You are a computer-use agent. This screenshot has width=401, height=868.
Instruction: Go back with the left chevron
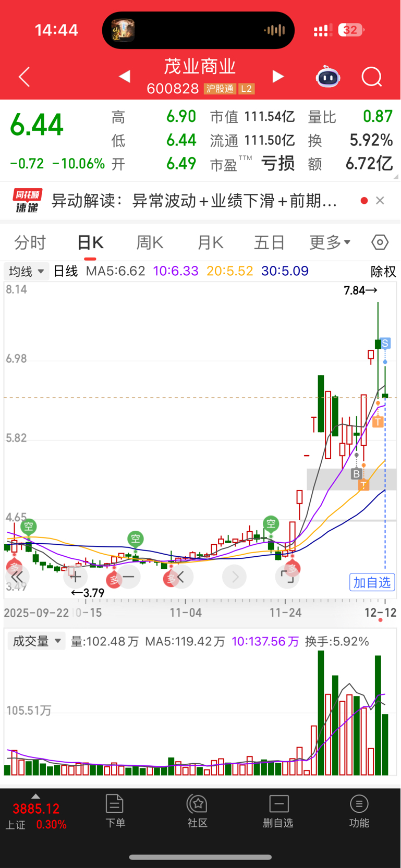coord(25,77)
